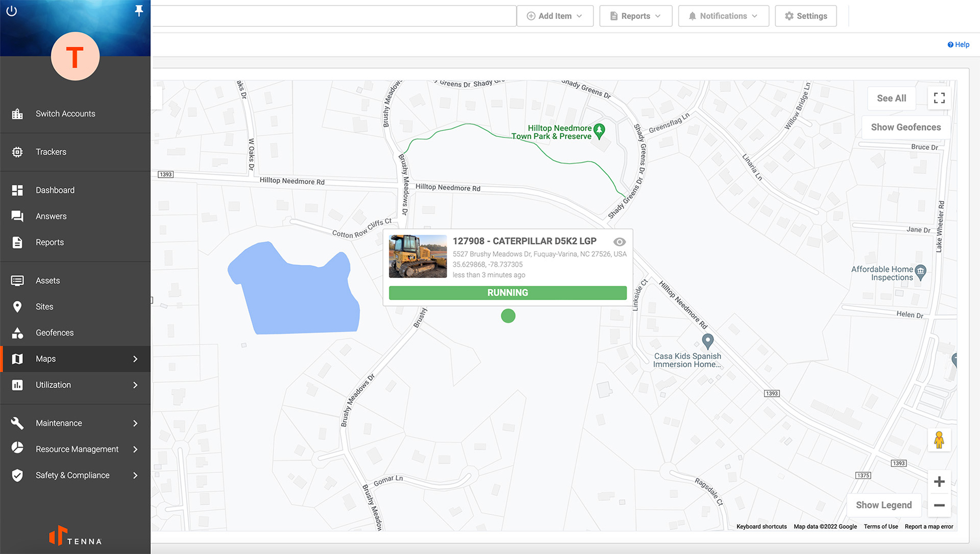The height and width of the screenshot is (554, 980).
Task: Show Geofences on the map
Action: pos(905,127)
